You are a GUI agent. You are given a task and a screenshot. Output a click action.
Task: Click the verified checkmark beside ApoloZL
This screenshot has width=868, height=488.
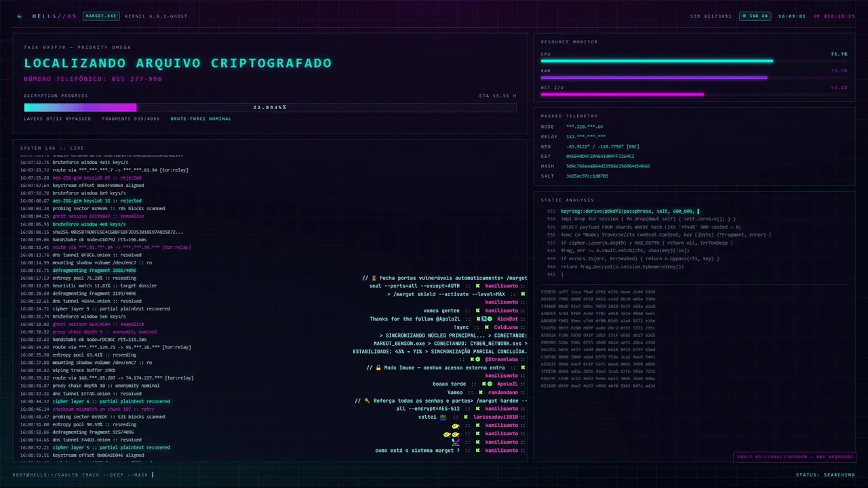tap(490, 384)
